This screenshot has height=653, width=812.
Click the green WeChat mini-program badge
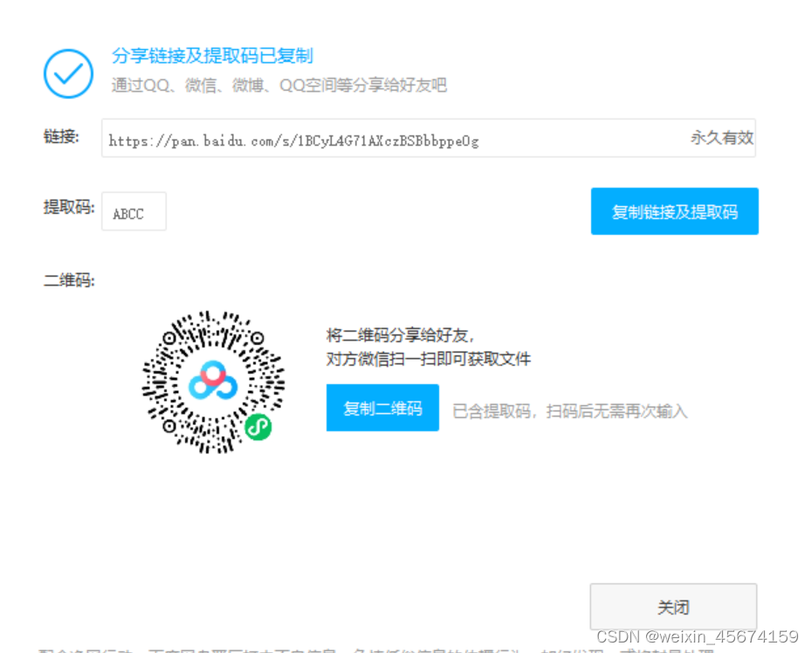258,427
